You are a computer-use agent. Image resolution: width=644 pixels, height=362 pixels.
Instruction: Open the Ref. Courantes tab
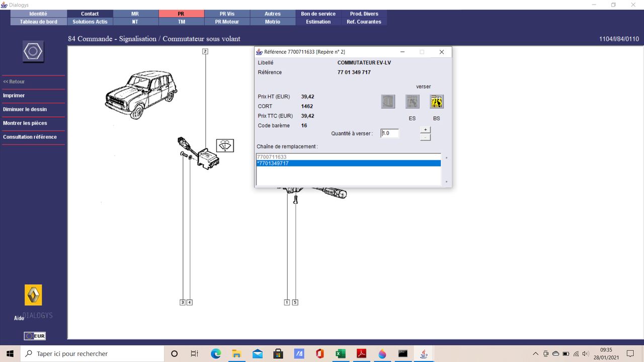[x=364, y=22]
